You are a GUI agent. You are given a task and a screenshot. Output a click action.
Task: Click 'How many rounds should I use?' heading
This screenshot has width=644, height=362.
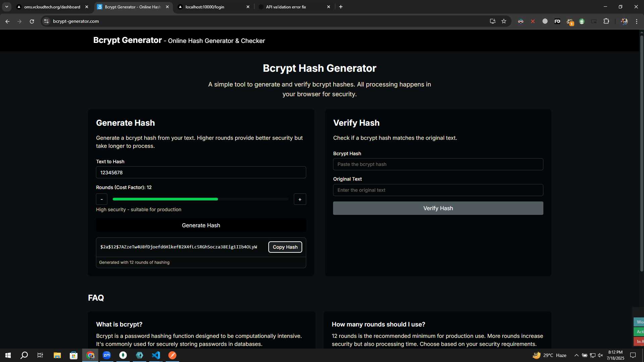click(x=378, y=324)
